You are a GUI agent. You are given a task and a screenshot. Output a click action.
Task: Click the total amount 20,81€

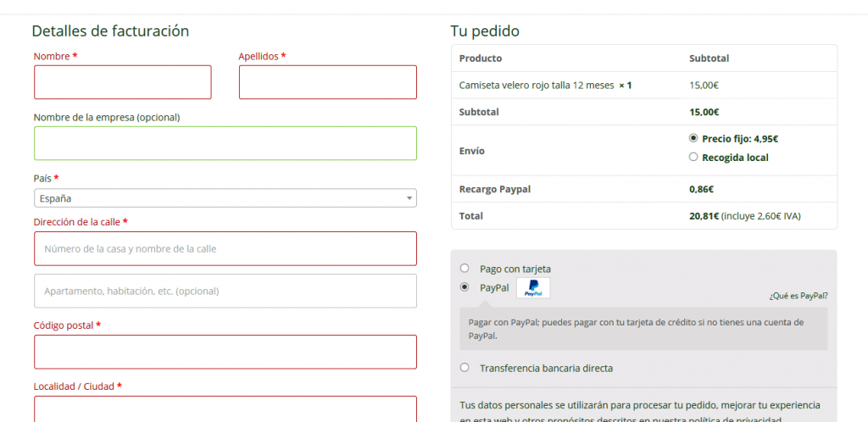(704, 216)
